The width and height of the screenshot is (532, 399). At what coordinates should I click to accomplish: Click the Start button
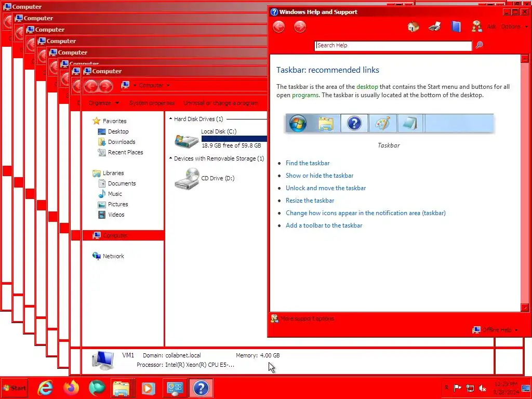14,388
